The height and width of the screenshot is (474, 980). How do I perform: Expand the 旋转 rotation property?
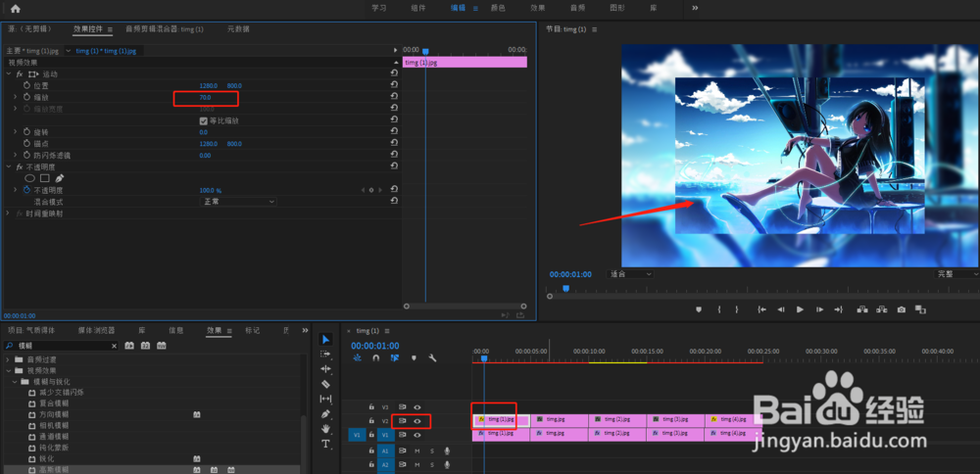tap(16, 132)
